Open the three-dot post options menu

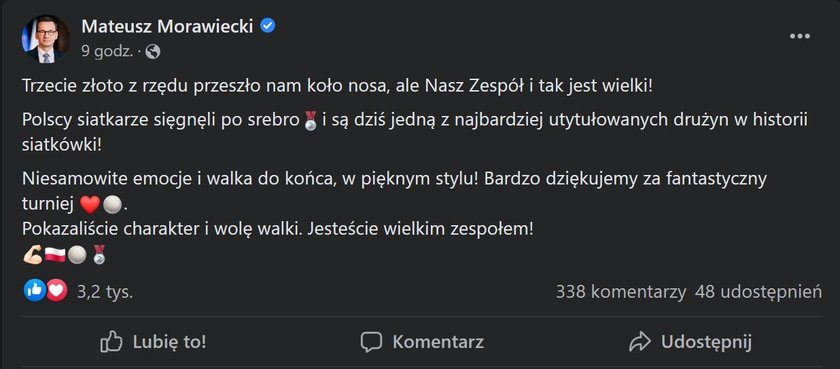800,36
